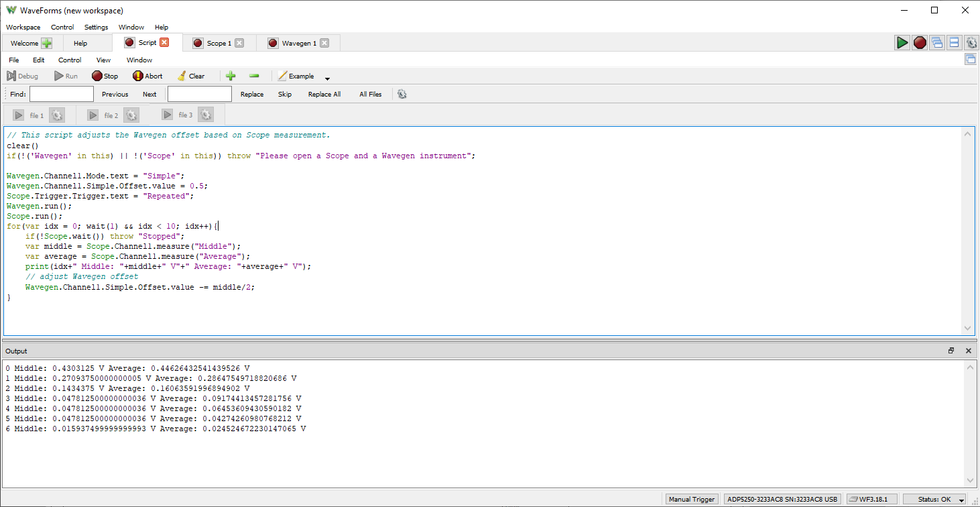This screenshot has height=507, width=980.
Task: Decrease font size with green minus
Action: tap(254, 76)
